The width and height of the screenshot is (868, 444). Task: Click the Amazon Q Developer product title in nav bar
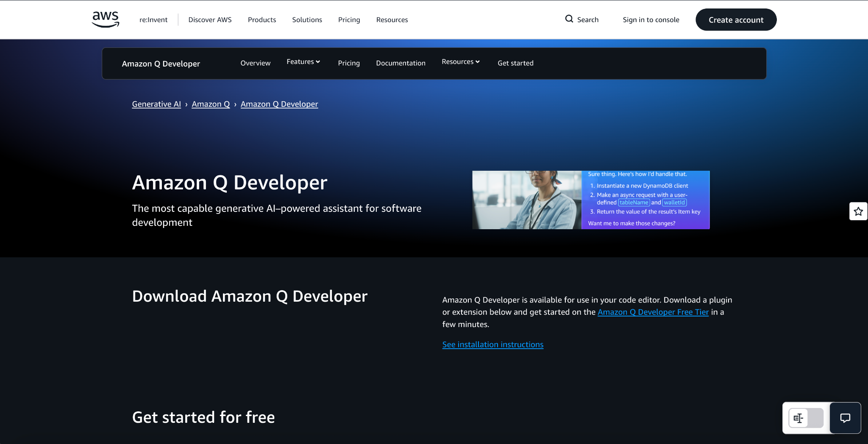[161, 64]
